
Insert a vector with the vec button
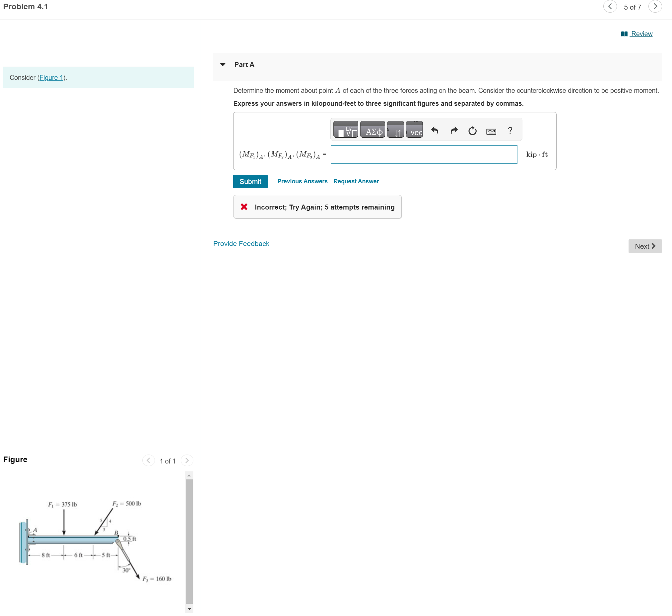(x=415, y=130)
